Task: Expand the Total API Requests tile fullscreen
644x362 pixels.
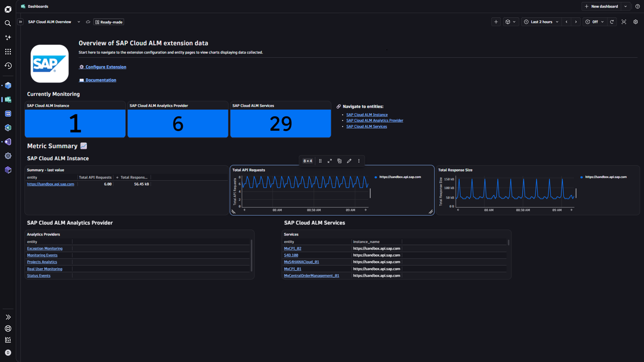Action: pyautogui.click(x=330, y=161)
